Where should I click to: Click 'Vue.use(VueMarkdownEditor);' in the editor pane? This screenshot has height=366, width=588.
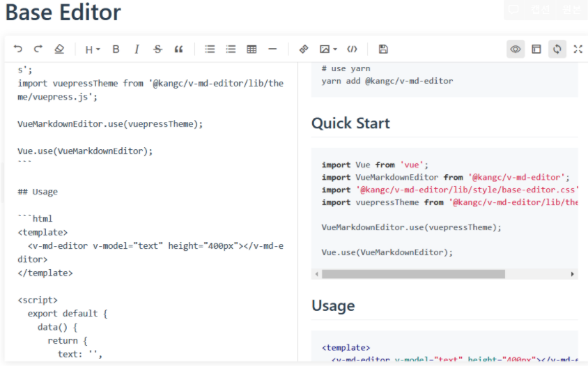coord(85,151)
